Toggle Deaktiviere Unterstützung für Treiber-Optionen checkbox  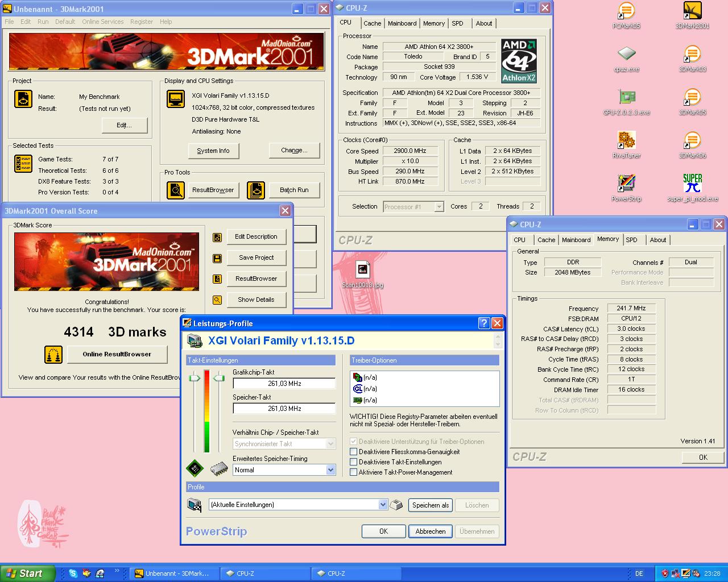click(x=354, y=442)
